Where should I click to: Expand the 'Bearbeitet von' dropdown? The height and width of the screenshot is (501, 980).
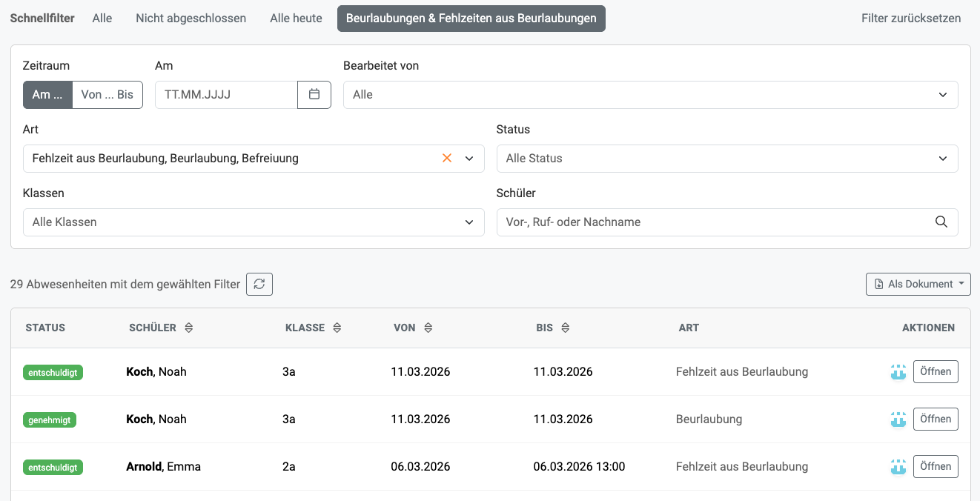click(650, 95)
